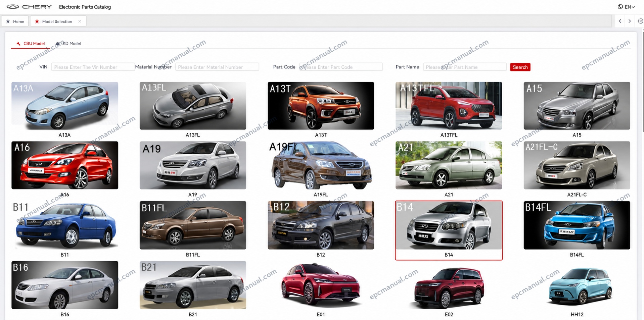Focus the VIN number input field
644x320 pixels.
coord(93,67)
